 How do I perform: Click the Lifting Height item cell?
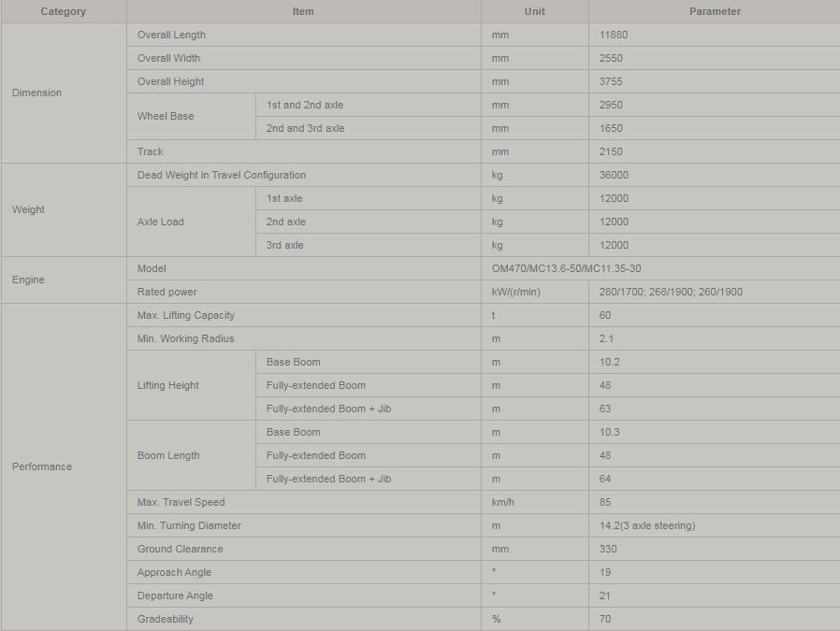(x=168, y=385)
